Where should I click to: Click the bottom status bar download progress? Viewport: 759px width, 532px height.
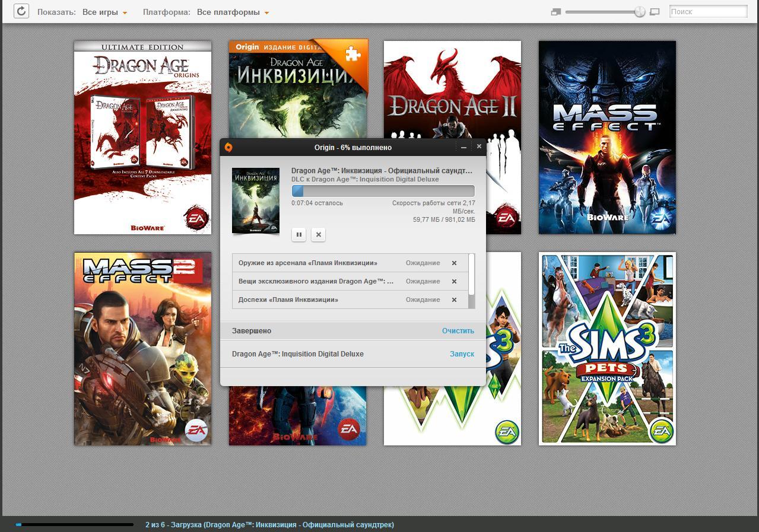74,524
